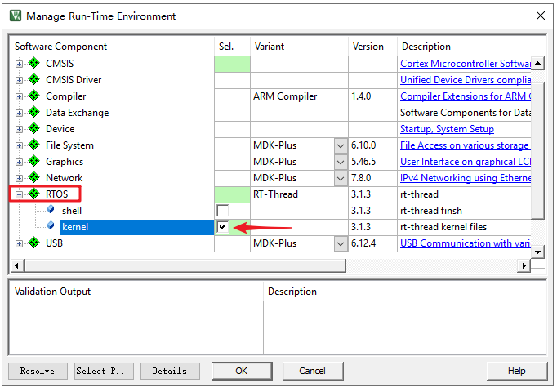Expand the Data Exchange tree node
Image resolution: width=557 pixels, height=392 pixels.
pos(19,113)
